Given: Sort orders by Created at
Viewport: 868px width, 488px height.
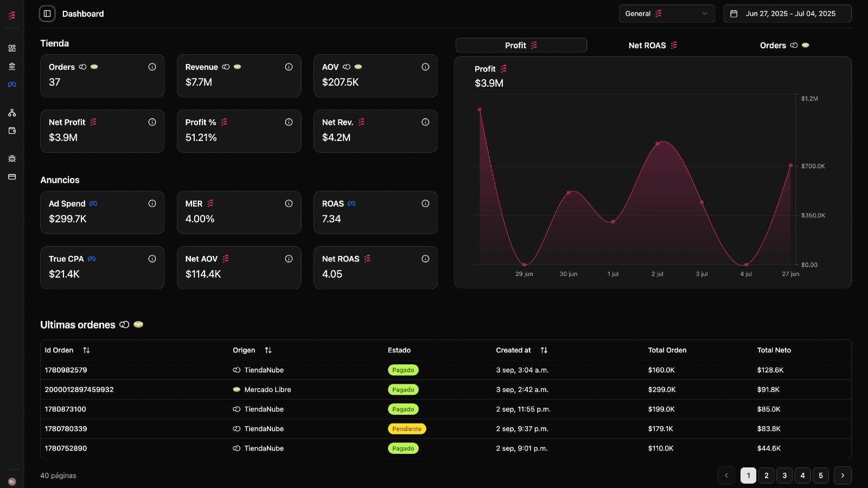Looking at the screenshot, I should [544, 350].
